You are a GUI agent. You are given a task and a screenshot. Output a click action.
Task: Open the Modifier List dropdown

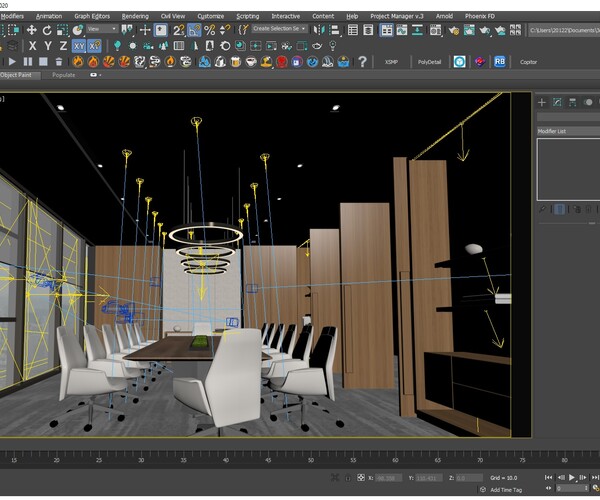coord(567,131)
